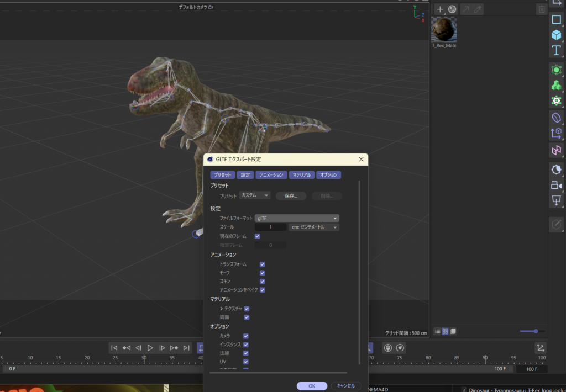Disable the カメラ export option checkbox
The height and width of the screenshot is (392, 566).
click(x=246, y=336)
